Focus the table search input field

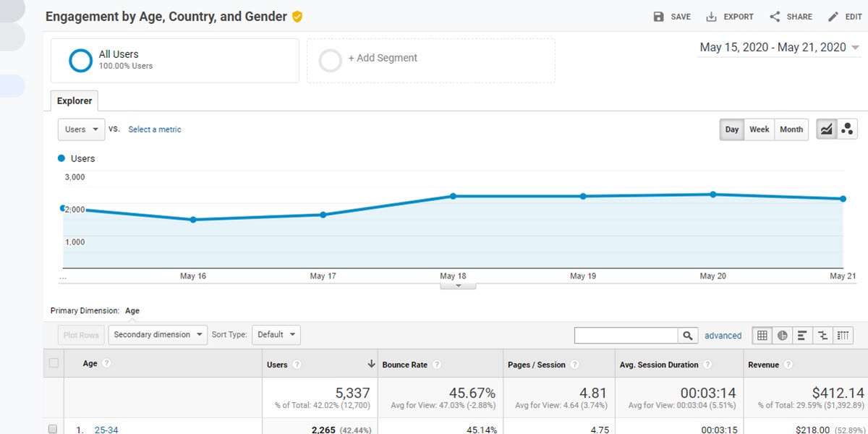tap(626, 335)
